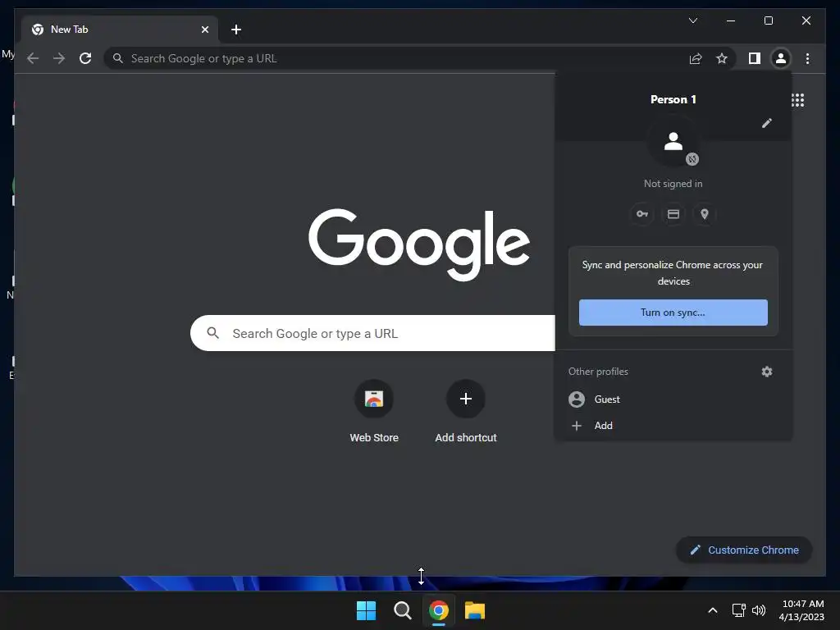This screenshot has height=630, width=840.
Task: Edit profile with the pencil icon
Action: (x=767, y=123)
